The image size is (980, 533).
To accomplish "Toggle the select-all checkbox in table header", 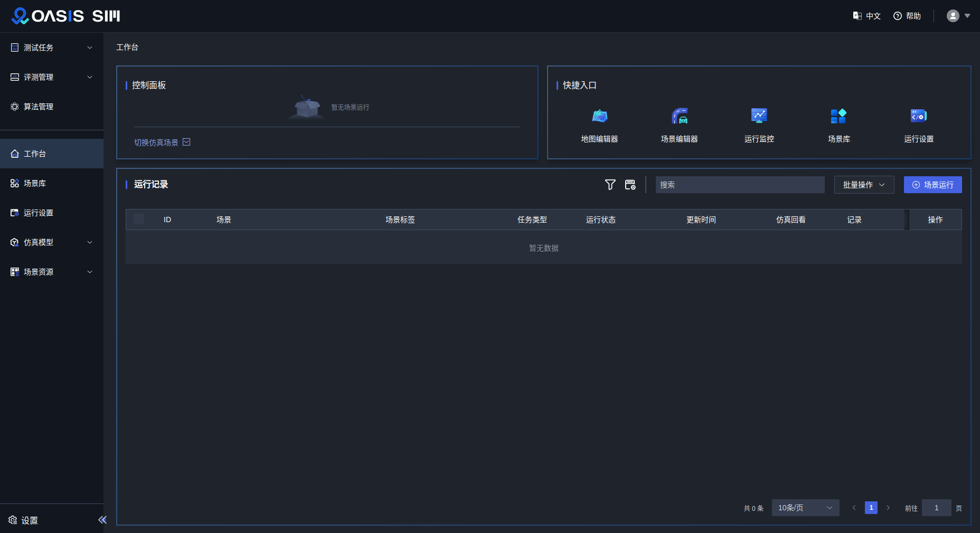I will point(139,220).
